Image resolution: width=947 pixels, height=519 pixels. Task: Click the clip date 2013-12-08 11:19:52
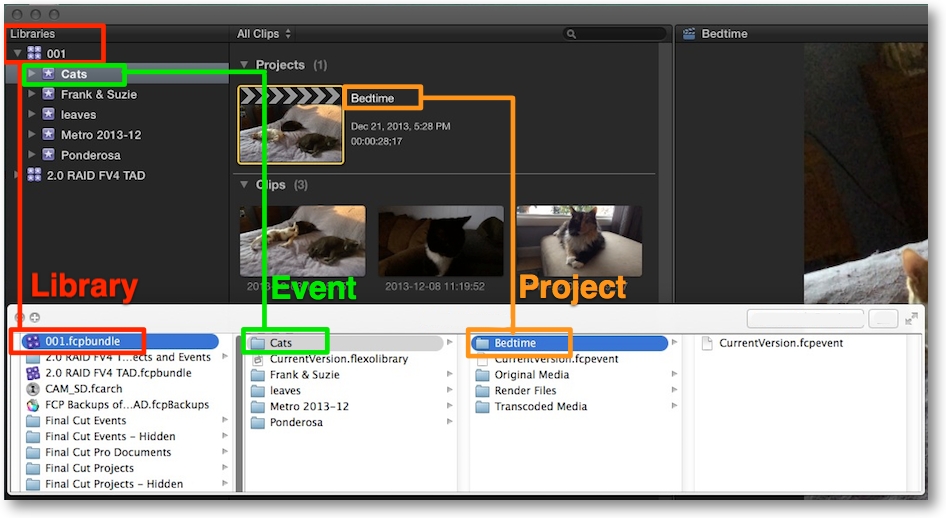click(435, 286)
